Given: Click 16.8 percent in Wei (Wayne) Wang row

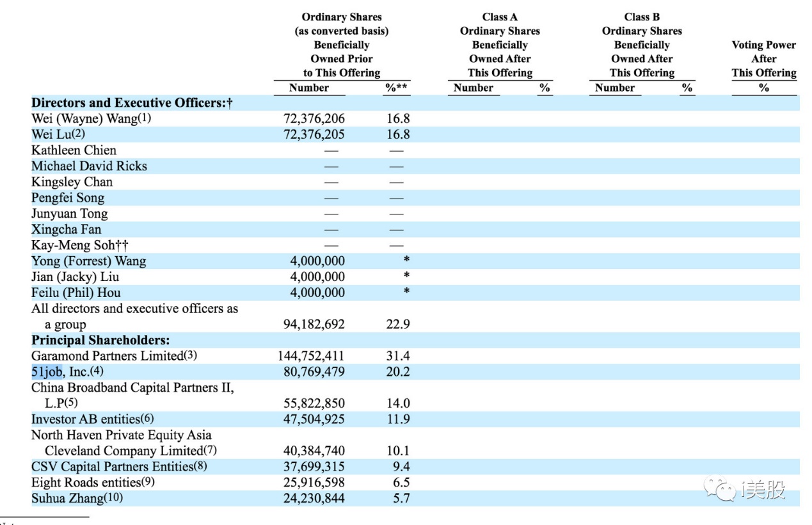Looking at the screenshot, I should tap(397, 118).
